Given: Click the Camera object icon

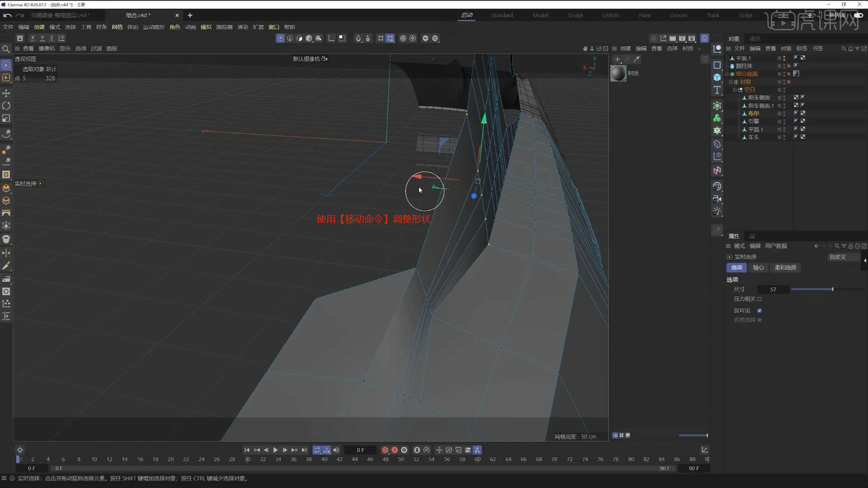Looking at the screenshot, I should click(717, 199).
